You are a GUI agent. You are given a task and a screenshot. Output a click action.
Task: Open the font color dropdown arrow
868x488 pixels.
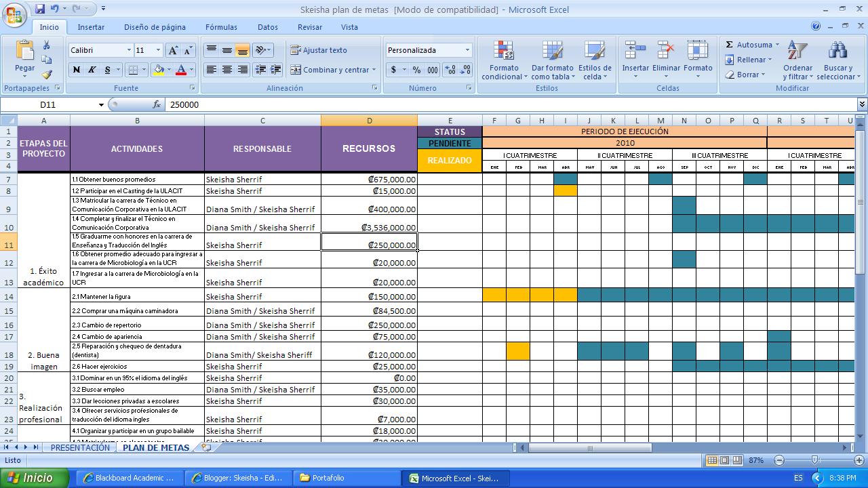(x=193, y=69)
